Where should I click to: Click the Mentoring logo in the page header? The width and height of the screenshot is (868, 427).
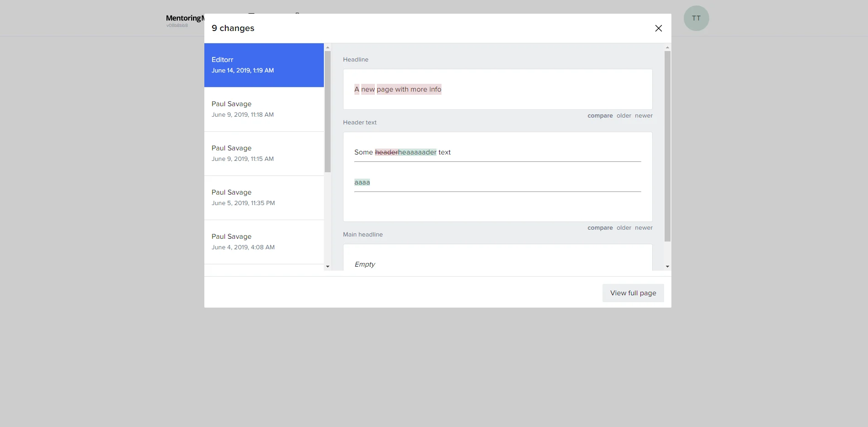[185, 18]
